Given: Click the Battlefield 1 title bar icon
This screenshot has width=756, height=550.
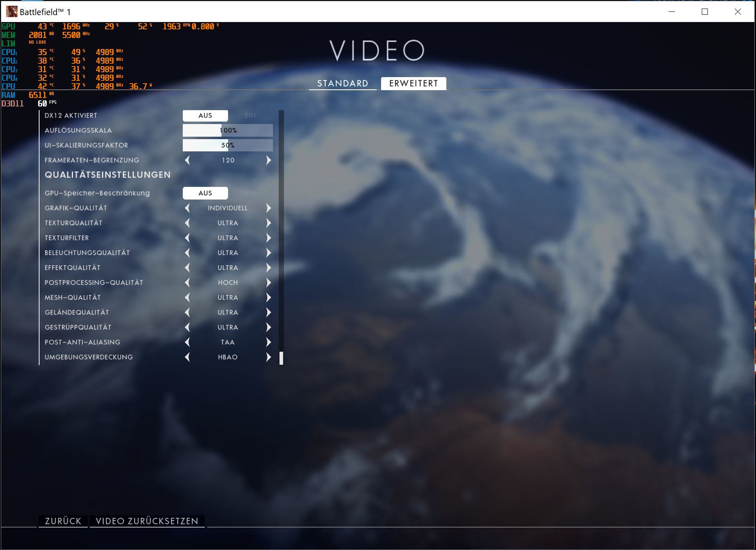Looking at the screenshot, I should pyautogui.click(x=12, y=11).
